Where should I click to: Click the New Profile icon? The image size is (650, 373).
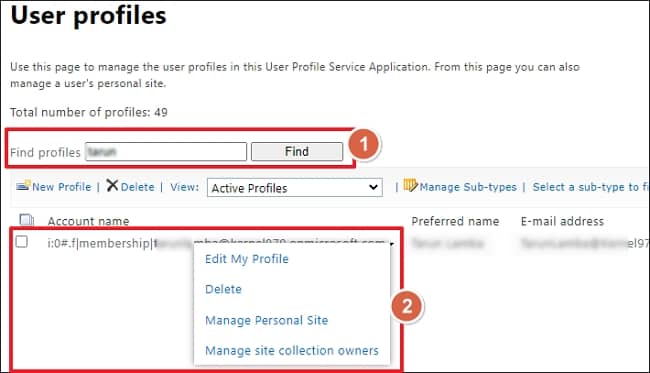[23, 185]
